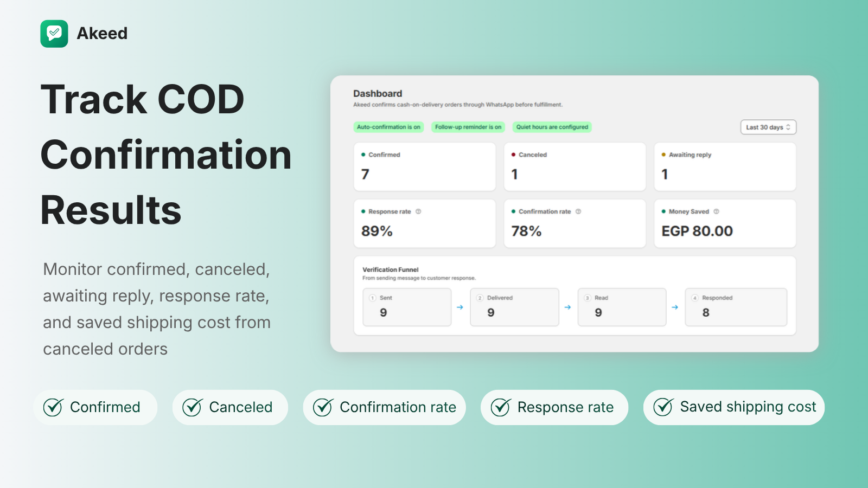Click the Money Saved info icon
Viewport: 868px width, 488px height.
click(716, 211)
